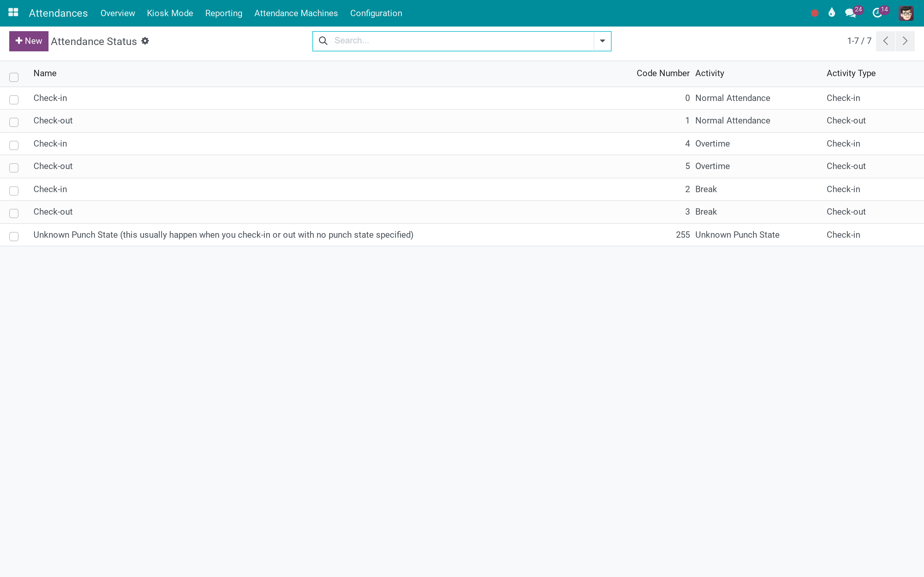Image resolution: width=924 pixels, height=577 pixels.
Task: Sort by the Code Number column header
Action: pyautogui.click(x=663, y=73)
